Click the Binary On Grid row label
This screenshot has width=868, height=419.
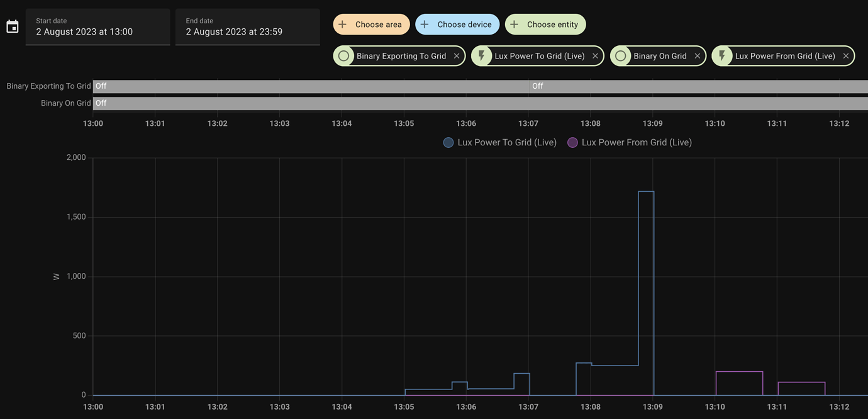point(66,103)
